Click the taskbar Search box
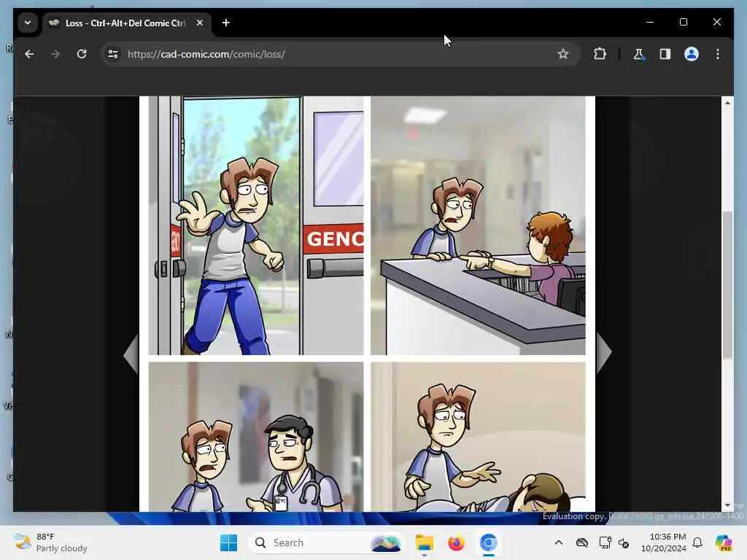Screen dimensions: 747x560 point(326,542)
